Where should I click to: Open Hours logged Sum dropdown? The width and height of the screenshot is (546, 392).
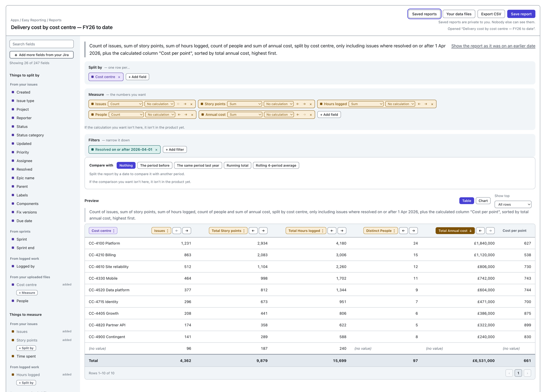tap(366, 104)
